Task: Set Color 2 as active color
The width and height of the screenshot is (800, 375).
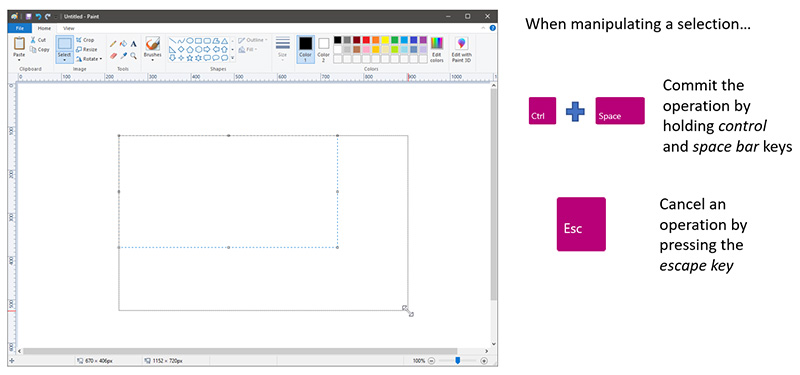Action: (323, 49)
